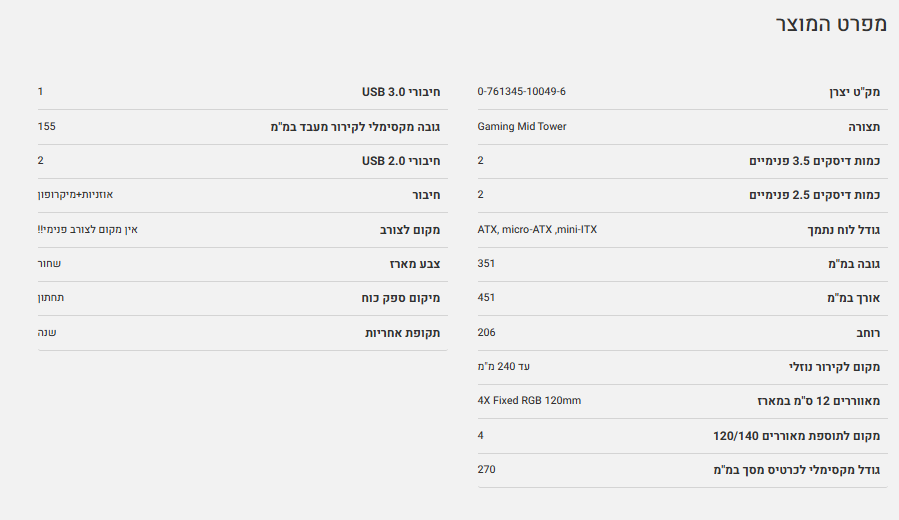The image size is (899, 520).
Task: Click the "Gaming Mid Tower" value
Action: click(522, 127)
